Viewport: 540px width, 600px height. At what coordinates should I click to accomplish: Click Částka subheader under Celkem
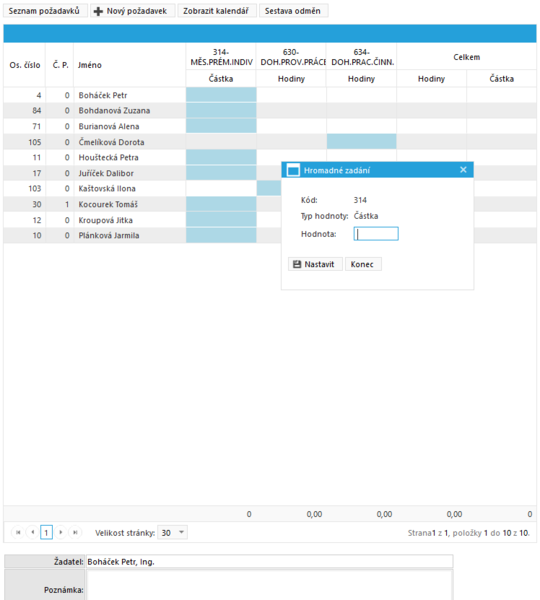pos(501,79)
